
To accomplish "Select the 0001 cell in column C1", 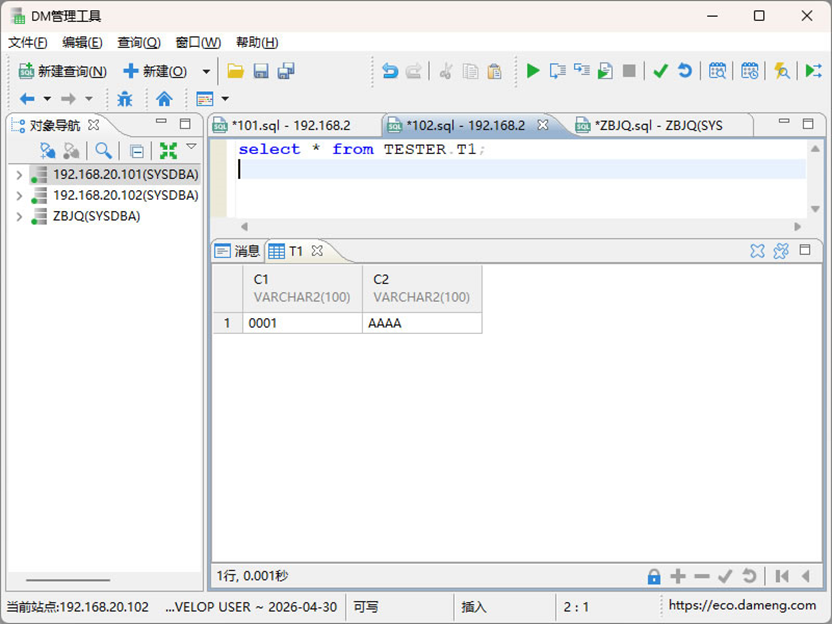I will (302, 323).
